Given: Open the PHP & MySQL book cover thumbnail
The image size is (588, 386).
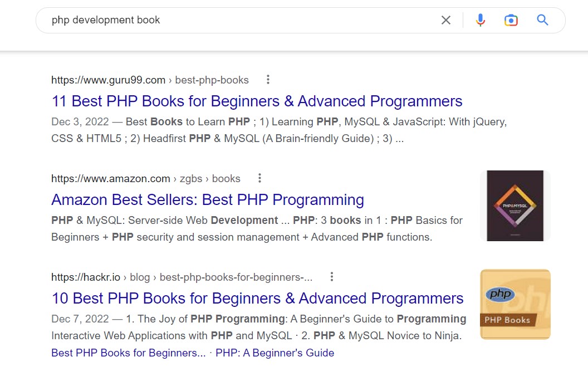Looking at the screenshot, I should pos(515,206).
